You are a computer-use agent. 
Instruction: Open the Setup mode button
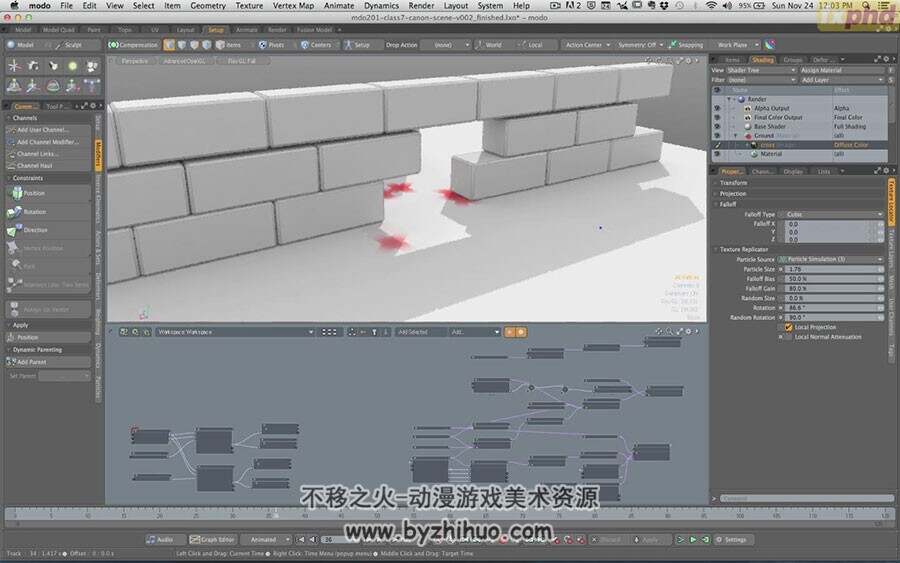pyautogui.click(x=357, y=45)
